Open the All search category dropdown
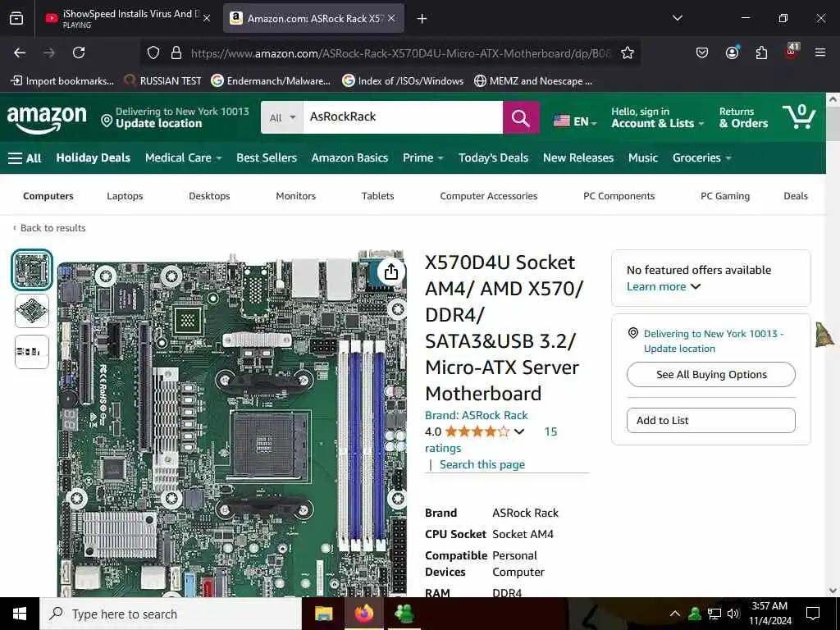 click(282, 117)
